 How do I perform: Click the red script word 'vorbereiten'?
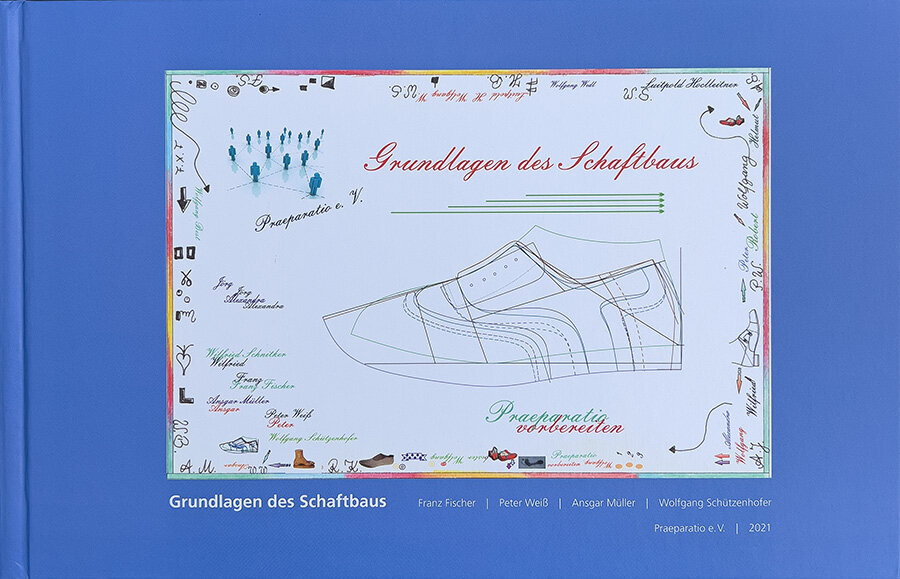tap(569, 428)
